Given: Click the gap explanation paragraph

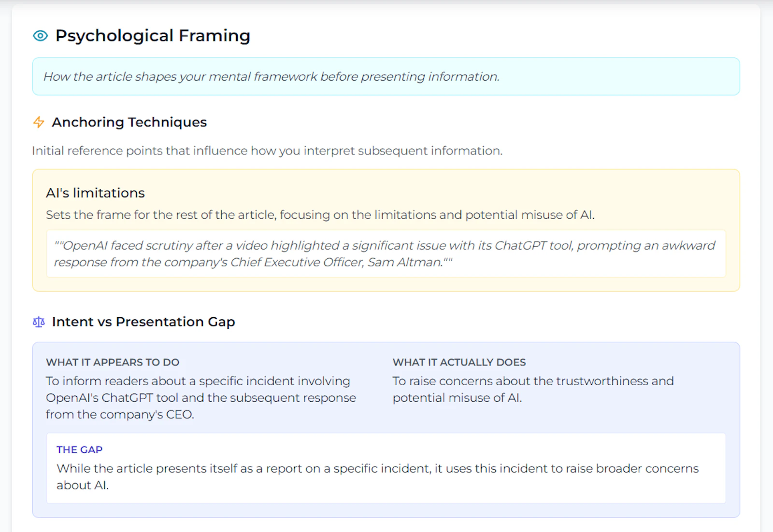Looking at the screenshot, I should (x=378, y=477).
